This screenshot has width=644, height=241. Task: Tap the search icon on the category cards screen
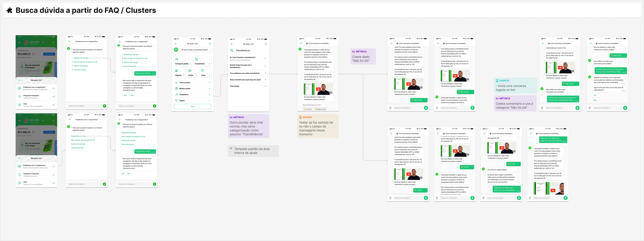coord(210,44)
